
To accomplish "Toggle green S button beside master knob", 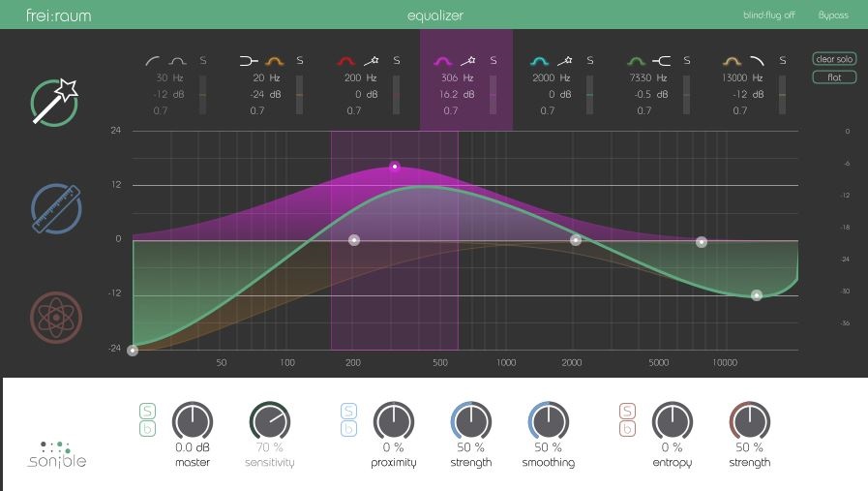I will 147,411.
